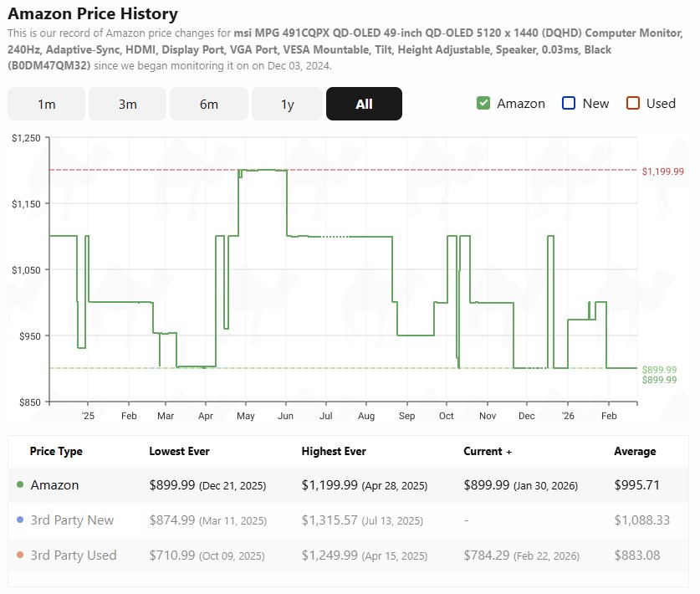Choose the 1y time range

[x=287, y=104]
